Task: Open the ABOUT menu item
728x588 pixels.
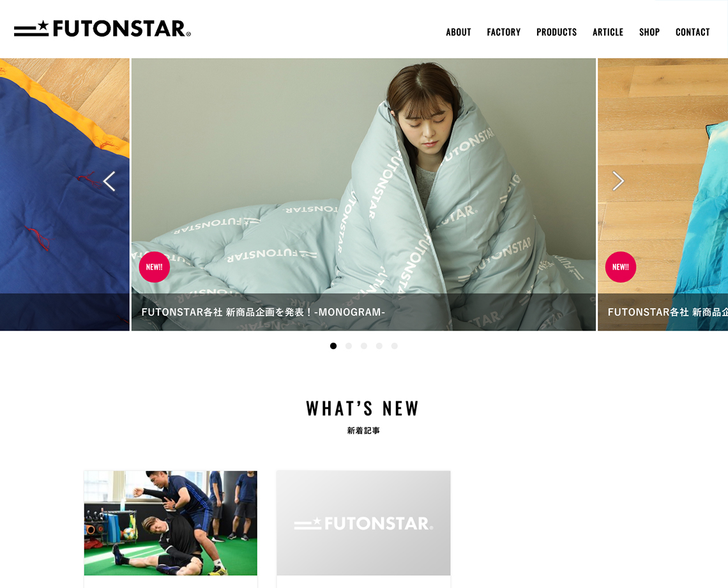Action: coord(459,32)
